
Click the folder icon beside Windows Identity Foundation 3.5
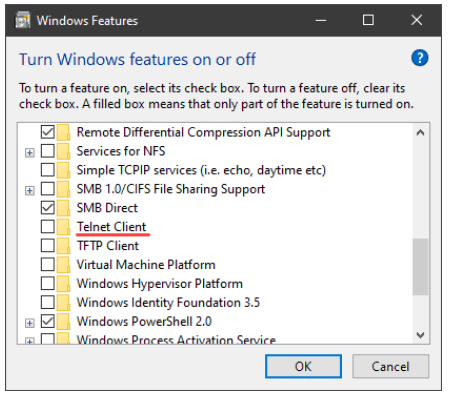coord(63,303)
